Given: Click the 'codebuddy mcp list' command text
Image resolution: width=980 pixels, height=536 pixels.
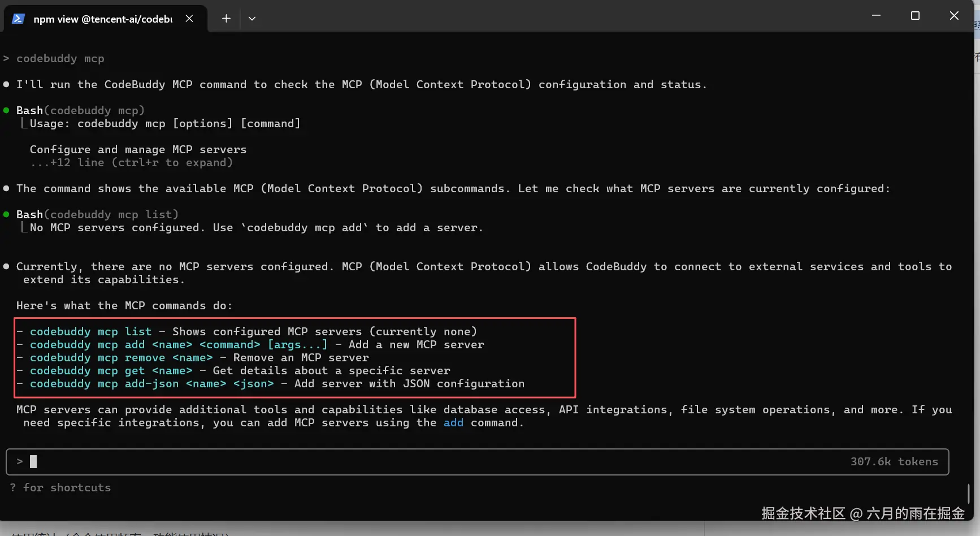Looking at the screenshot, I should [90, 331].
